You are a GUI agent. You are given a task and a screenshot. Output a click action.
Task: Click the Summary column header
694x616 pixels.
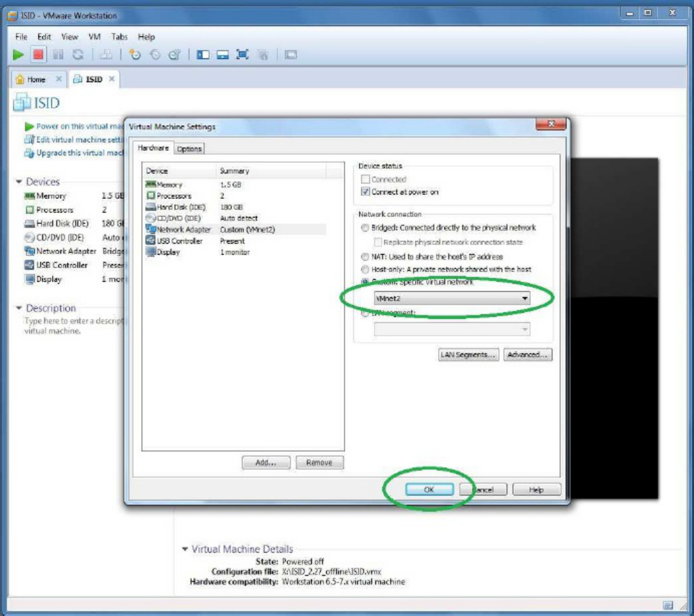pos(271,171)
